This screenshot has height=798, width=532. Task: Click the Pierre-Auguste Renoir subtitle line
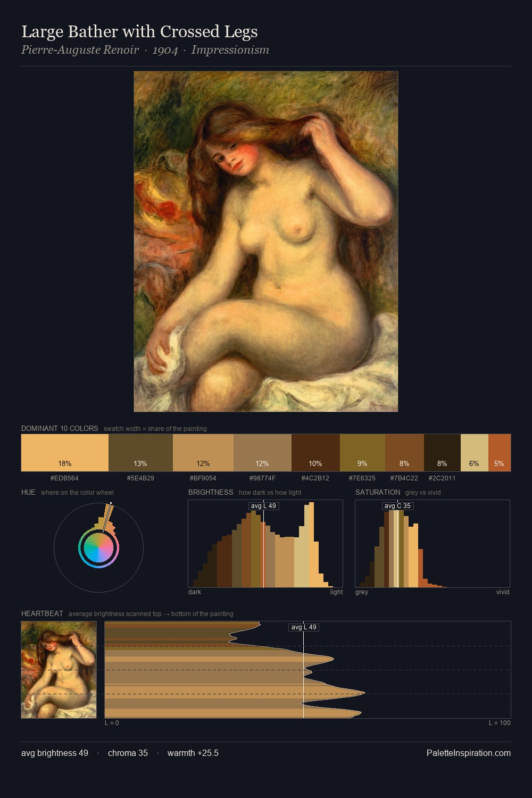(x=145, y=50)
